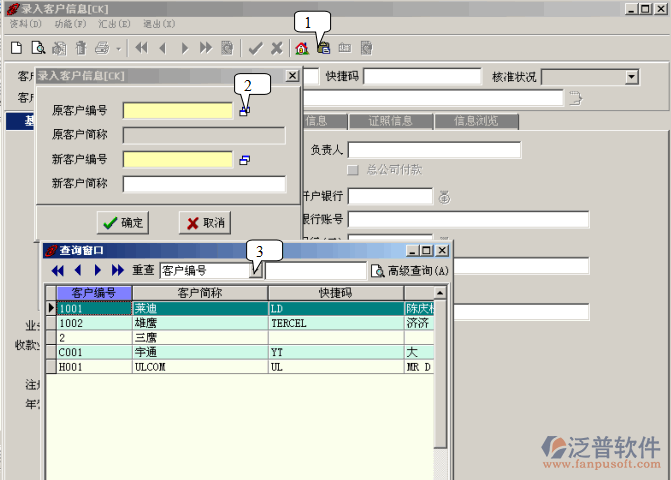The height and width of the screenshot is (480, 671).
Task: Click the print icon in main toolbar
Action: 100,47
